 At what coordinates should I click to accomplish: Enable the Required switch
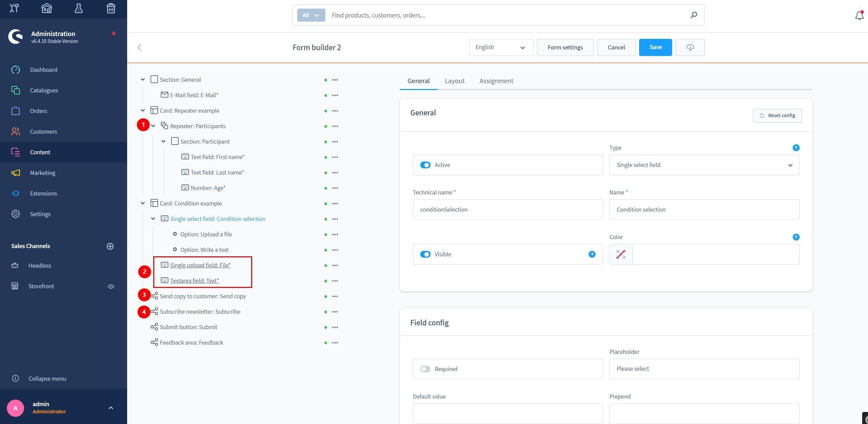pos(425,369)
